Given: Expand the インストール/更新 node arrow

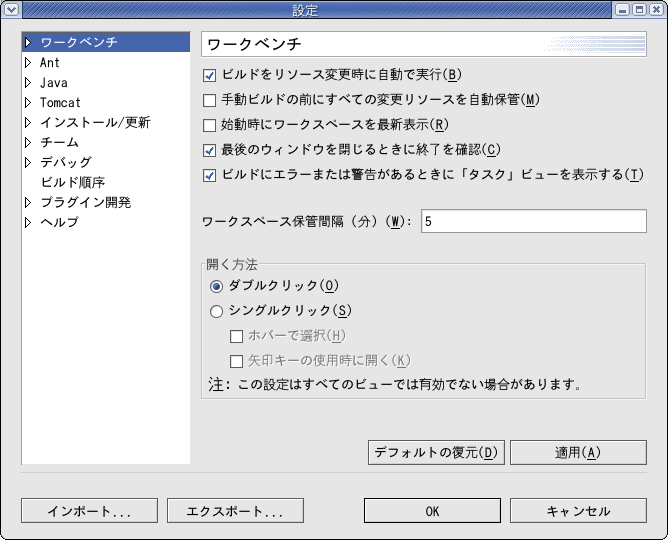Looking at the screenshot, I should 28,123.
